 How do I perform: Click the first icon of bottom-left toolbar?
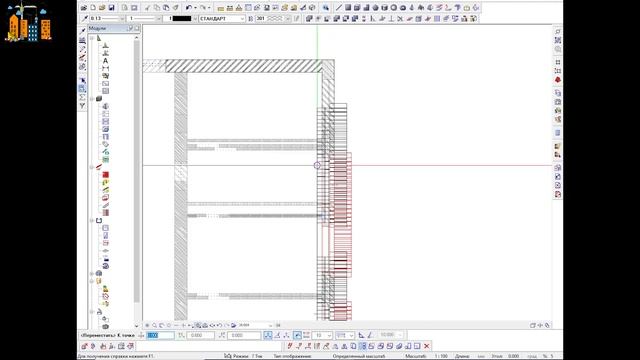[x=84, y=346]
